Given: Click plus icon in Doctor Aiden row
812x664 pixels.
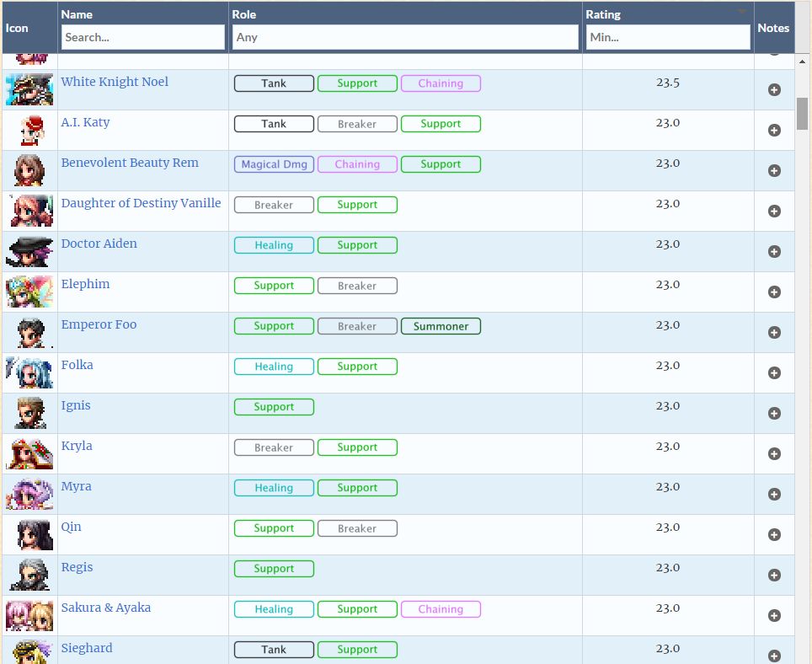Looking at the screenshot, I should (774, 251).
